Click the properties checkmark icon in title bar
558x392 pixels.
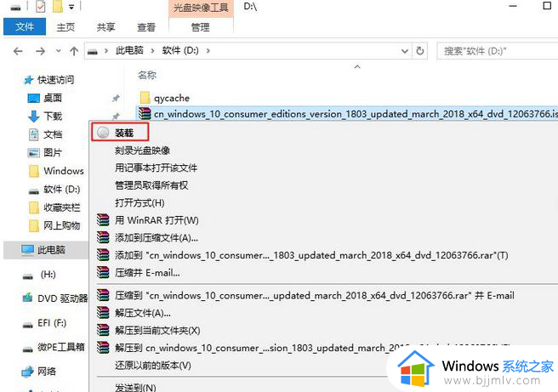pos(41,6)
